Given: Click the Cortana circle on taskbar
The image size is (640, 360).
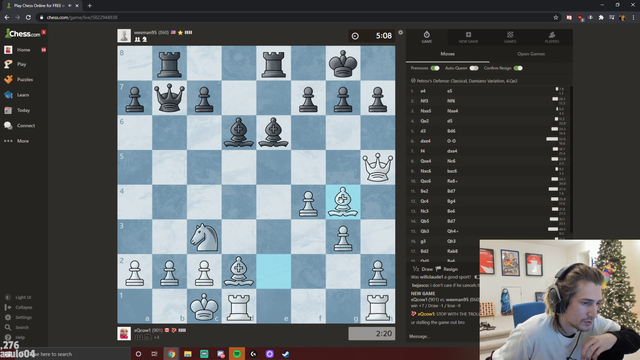Looking at the screenshot, I should (138, 354).
